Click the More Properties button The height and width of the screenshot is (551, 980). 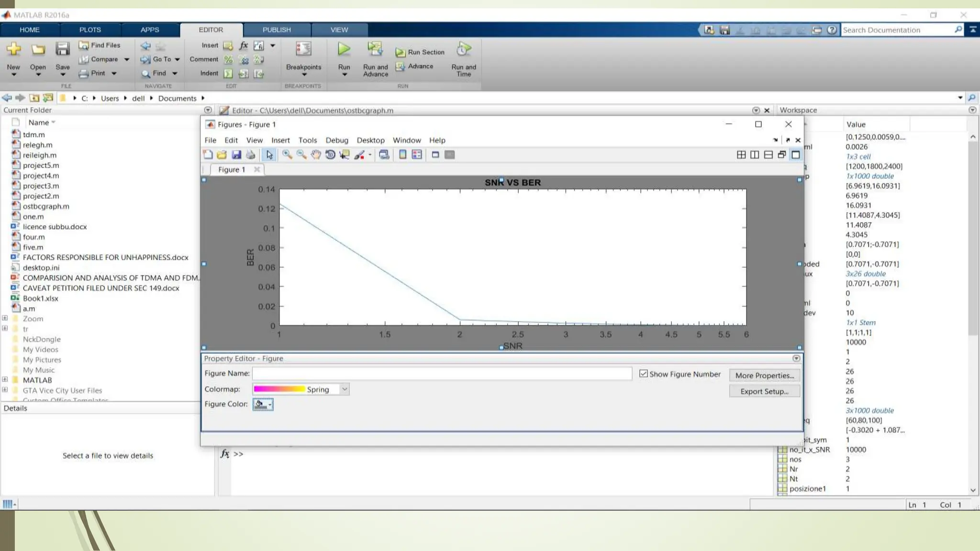pos(764,375)
